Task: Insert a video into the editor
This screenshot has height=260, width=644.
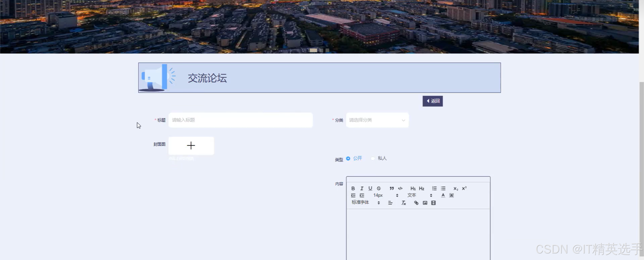Action: (x=433, y=203)
